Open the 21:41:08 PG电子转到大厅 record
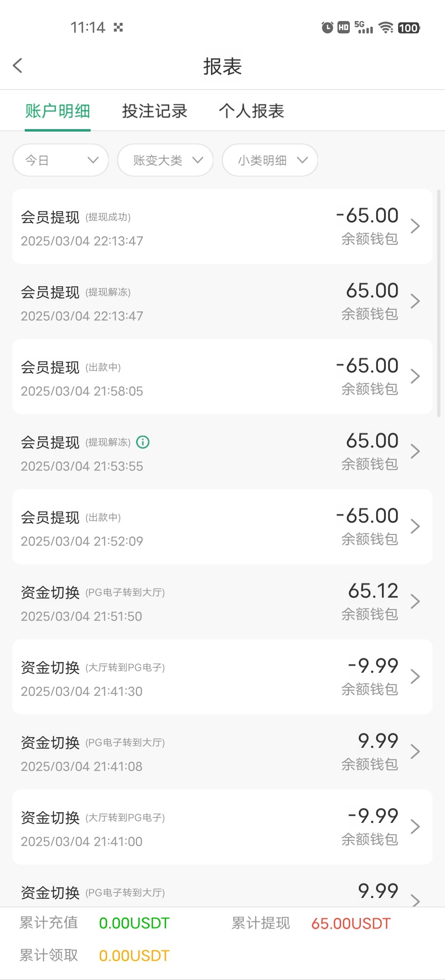This screenshot has width=445, height=980. [x=206, y=752]
